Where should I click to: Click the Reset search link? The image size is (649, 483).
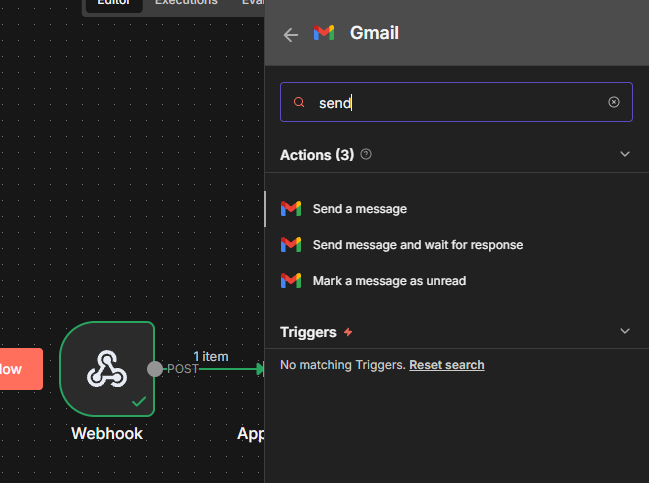446,365
